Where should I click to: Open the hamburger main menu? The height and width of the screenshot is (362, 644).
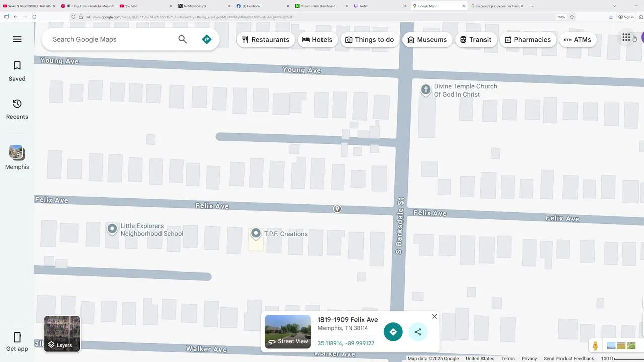[17, 39]
